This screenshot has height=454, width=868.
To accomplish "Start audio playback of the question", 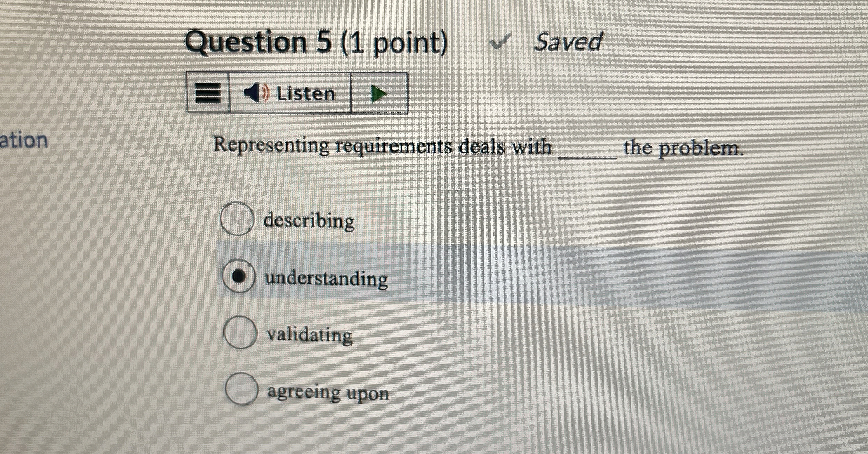I will 379,93.
